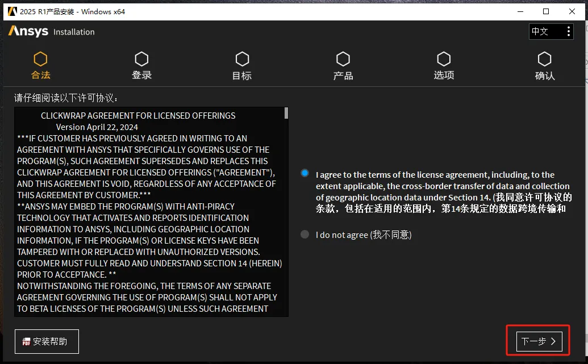The height and width of the screenshot is (364, 588).
Task: Select the 登录 step hexagon icon
Action: pos(141,59)
